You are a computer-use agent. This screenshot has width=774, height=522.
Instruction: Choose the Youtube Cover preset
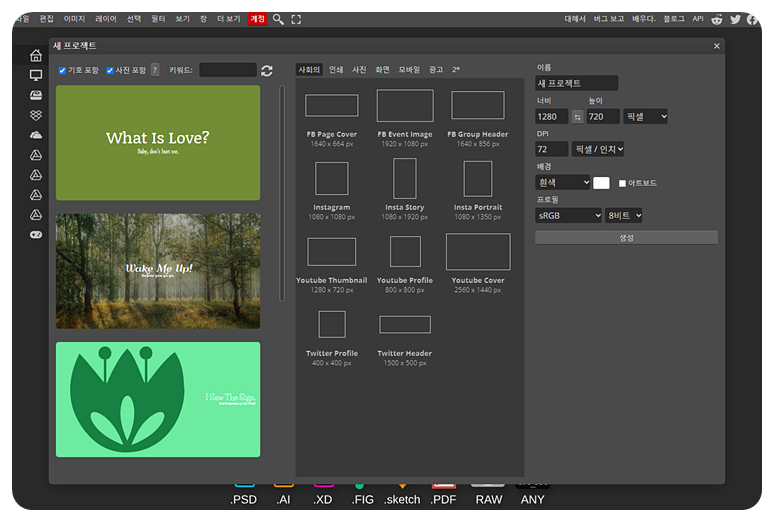click(x=478, y=263)
